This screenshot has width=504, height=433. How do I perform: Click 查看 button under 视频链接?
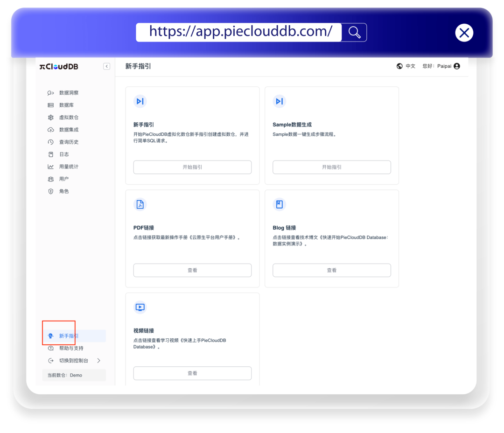(193, 373)
